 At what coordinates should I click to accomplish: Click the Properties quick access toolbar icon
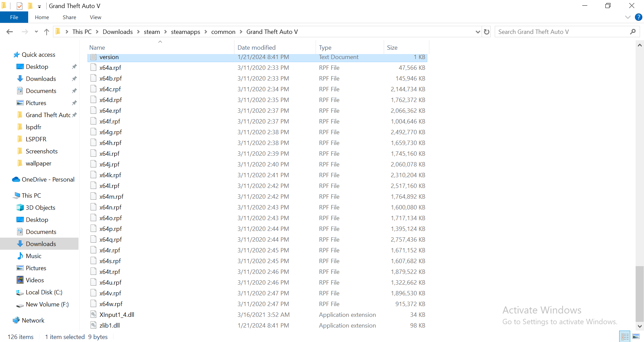pyautogui.click(x=19, y=6)
